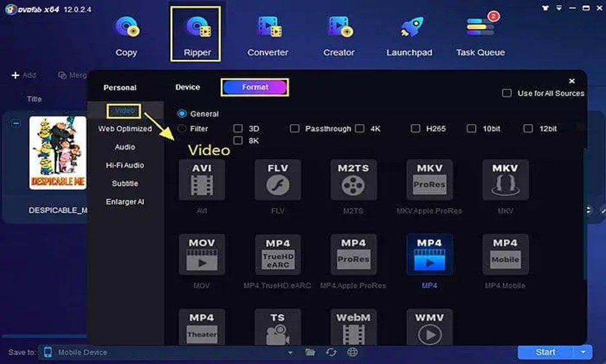Screen dimensions: 606x364
Task: Open the output folder browser icon
Action: tap(310, 352)
